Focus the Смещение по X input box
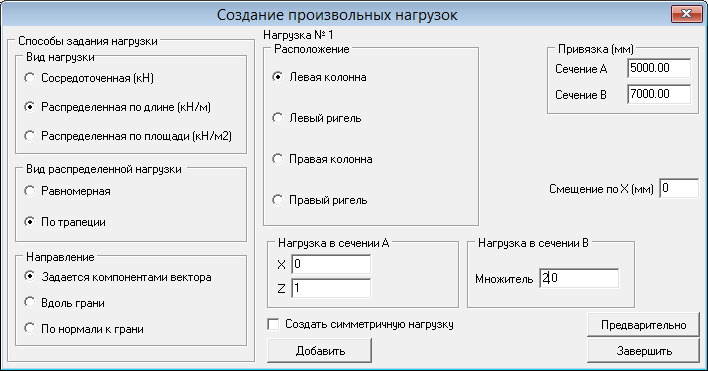This screenshot has width=708, height=371. (x=679, y=188)
